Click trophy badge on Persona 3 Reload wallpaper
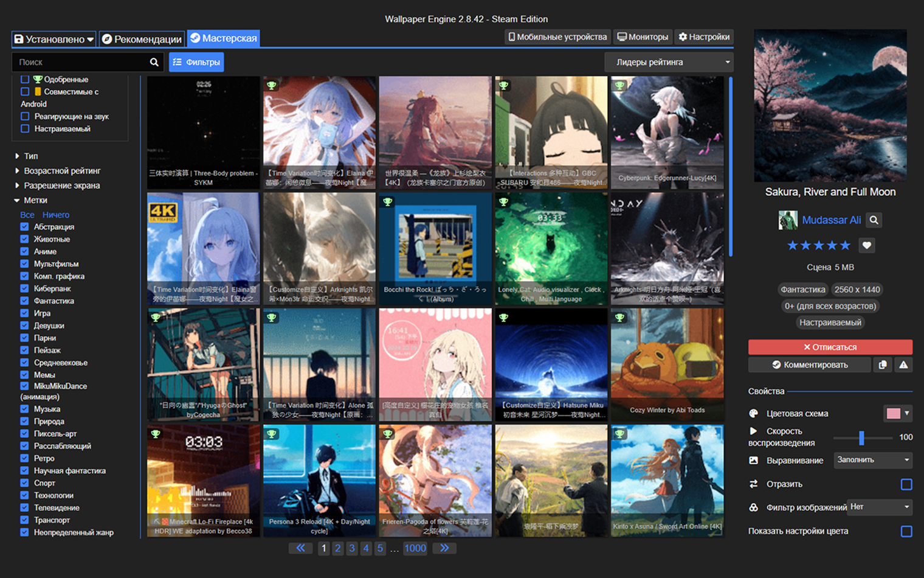Screen dimensions: 924x578 coord(272,434)
